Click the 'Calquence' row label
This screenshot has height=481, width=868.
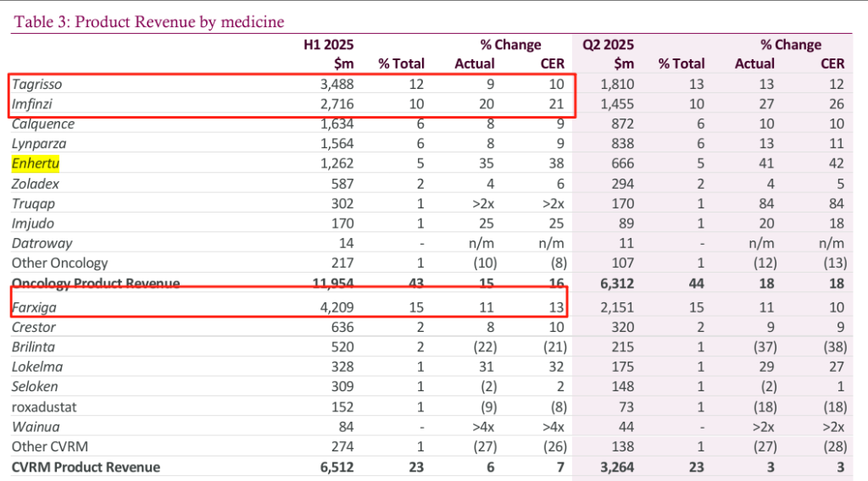click(x=43, y=124)
